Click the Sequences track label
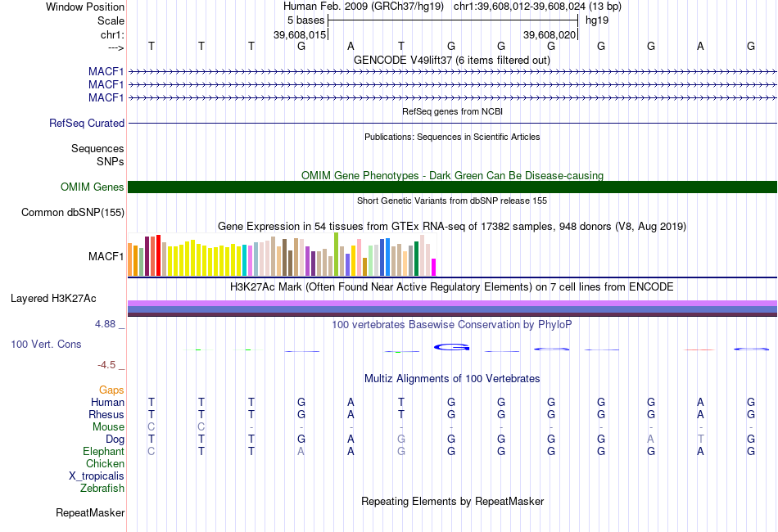 97,148
